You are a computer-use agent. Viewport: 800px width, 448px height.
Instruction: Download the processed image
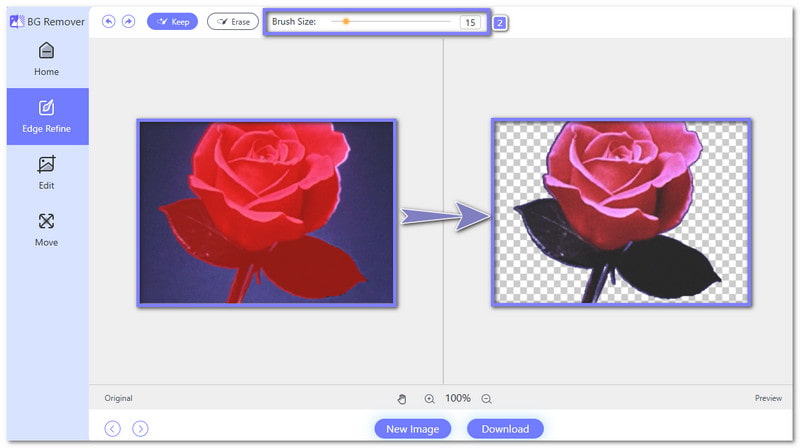click(505, 428)
